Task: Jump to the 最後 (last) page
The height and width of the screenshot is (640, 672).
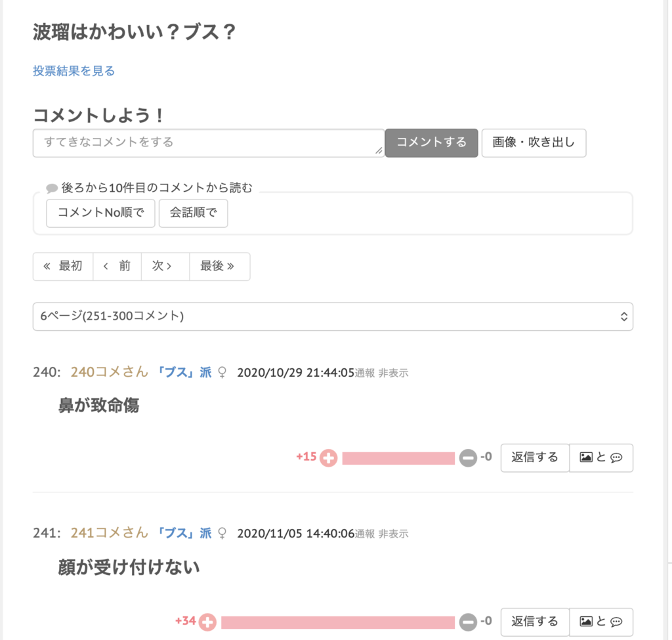Action: pos(219,267)
